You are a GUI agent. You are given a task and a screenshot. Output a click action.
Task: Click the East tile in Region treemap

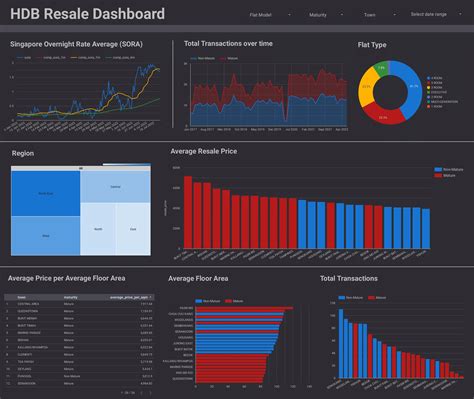(133, 229)
